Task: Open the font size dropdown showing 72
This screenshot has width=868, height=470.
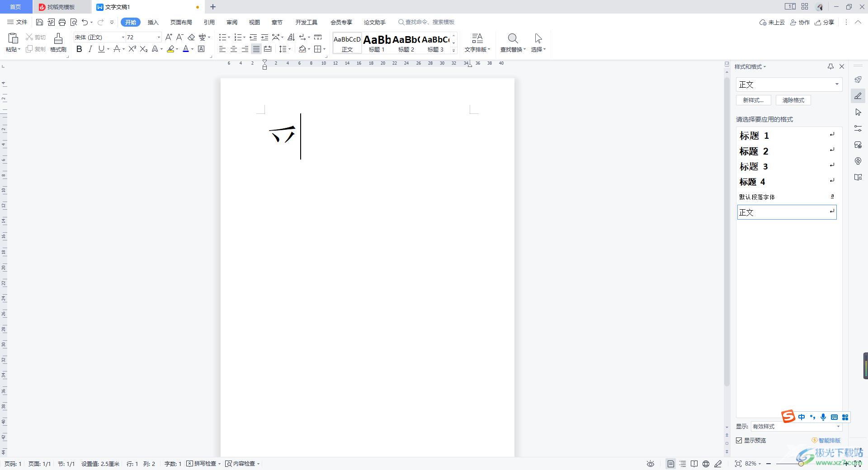Action: (x=159, y=37)
